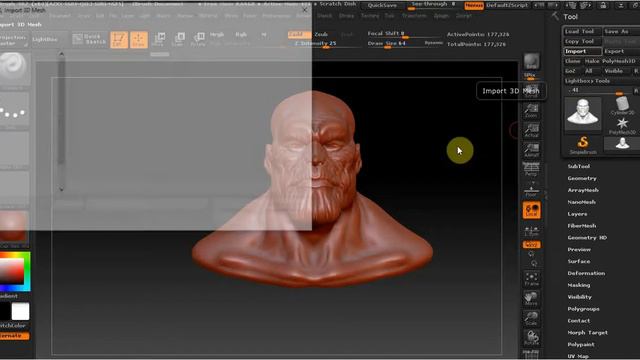Expand the Layers section

point(578,214)
